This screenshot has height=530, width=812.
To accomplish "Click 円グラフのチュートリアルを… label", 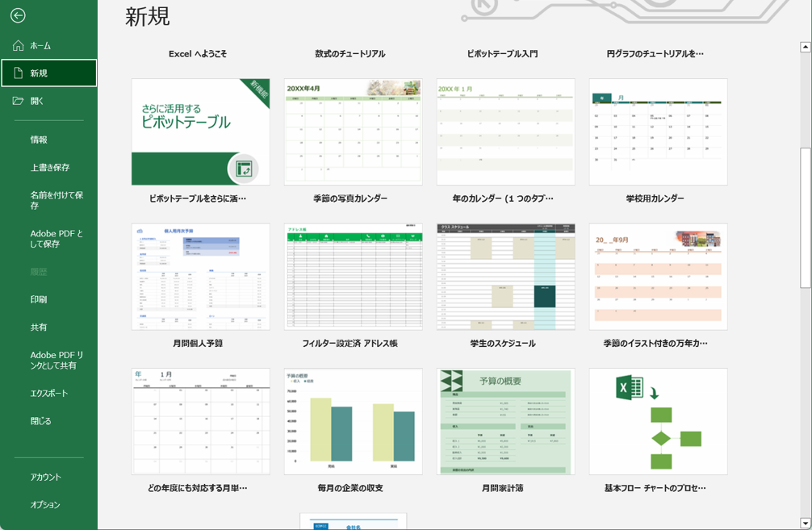I will (x=655, y=54).
